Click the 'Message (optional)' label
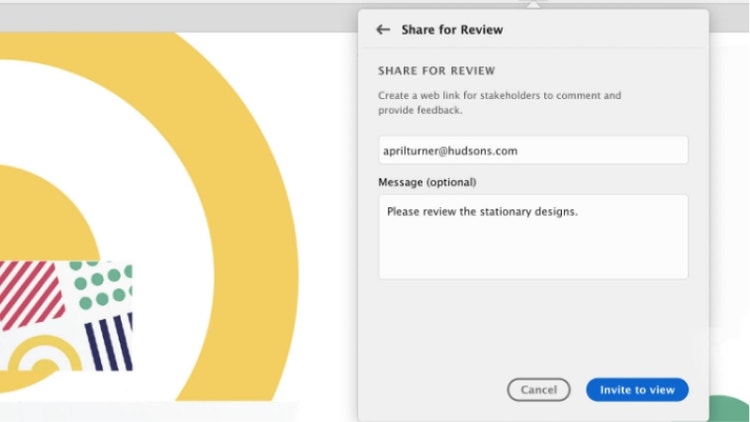Screen dimensions: 750x422 pyautogui.click(x=427, y=182)
